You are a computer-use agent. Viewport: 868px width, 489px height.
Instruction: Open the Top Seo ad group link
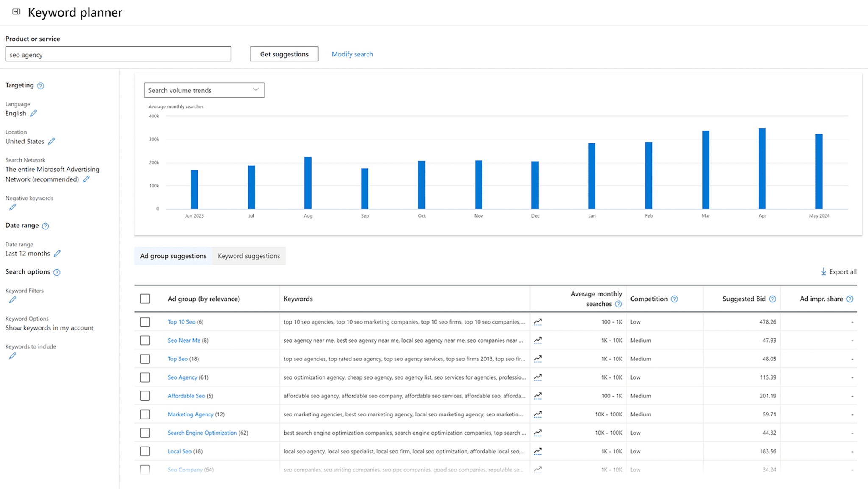point(178,359)
